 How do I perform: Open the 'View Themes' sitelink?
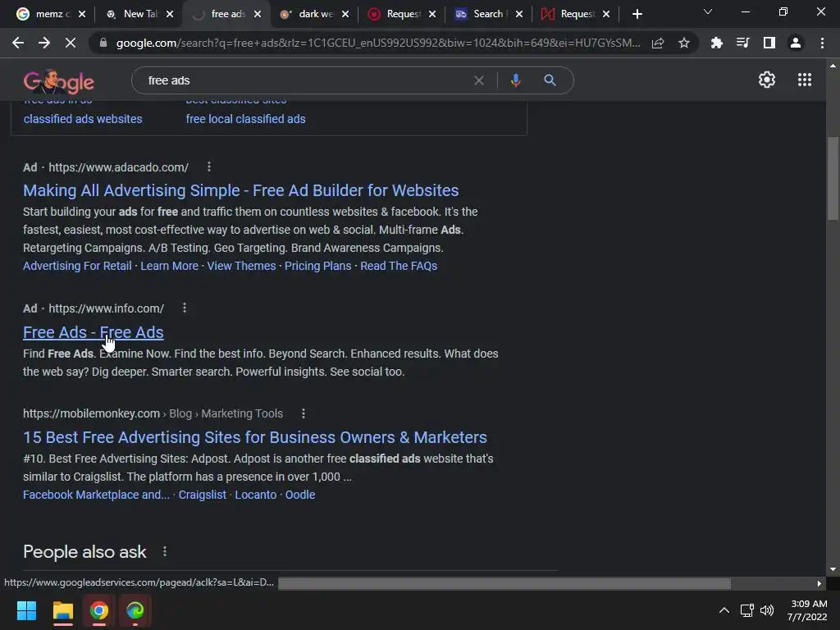click(x=241, y=266)
